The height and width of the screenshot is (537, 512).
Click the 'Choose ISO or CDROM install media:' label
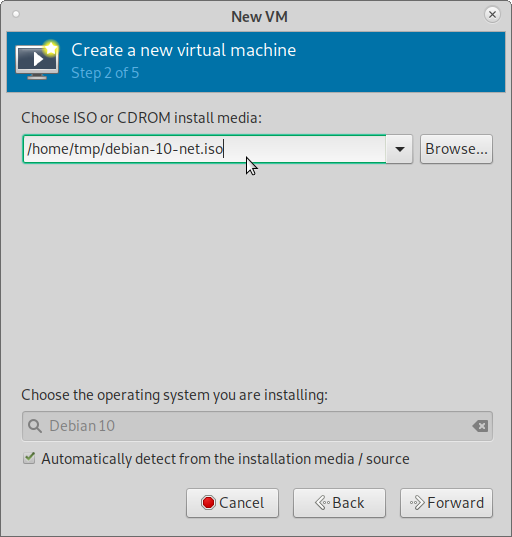point(141,118)
